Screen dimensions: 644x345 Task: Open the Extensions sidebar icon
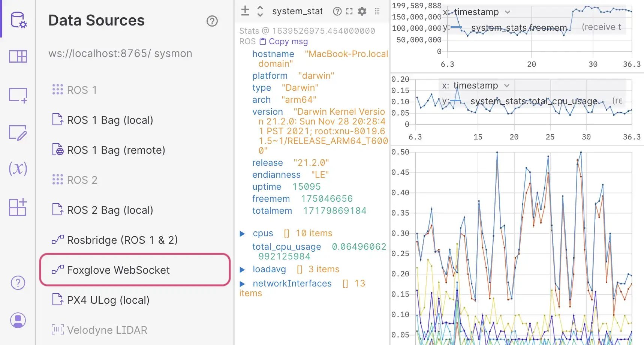[x=17, y=207]
